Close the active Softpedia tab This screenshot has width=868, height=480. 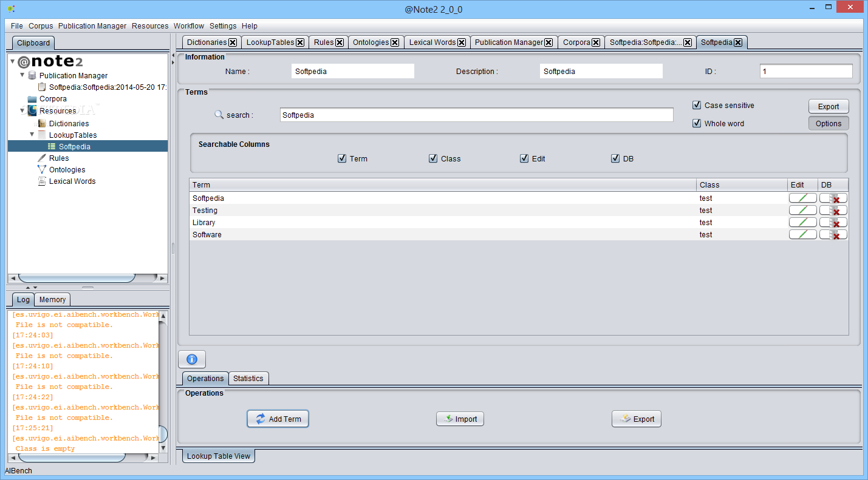point(738,42)
